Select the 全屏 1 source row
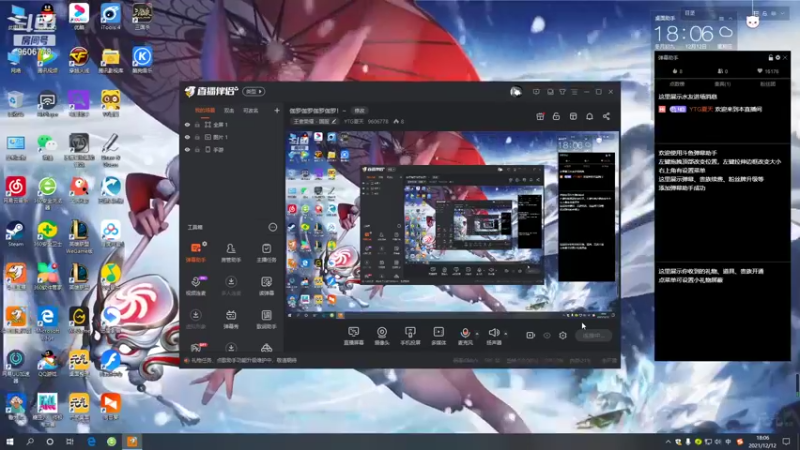The height and width of the screenshot is (450, 800). click(232, 124)
